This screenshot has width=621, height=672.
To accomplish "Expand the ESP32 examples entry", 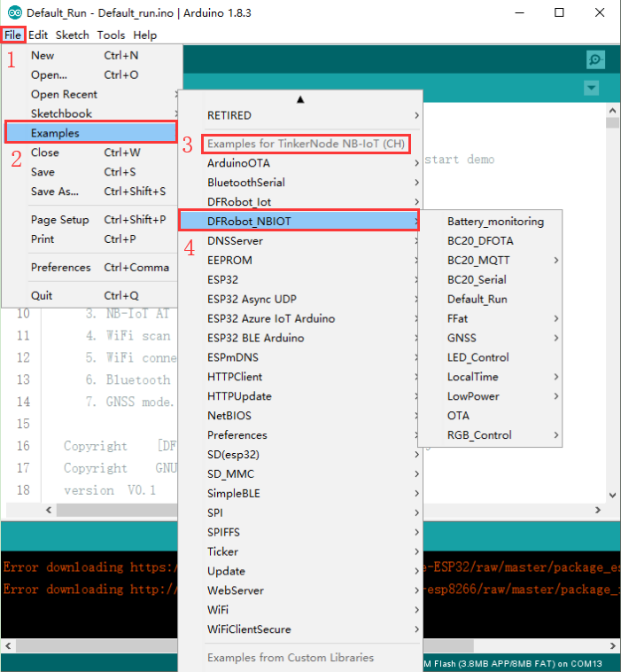I will (300, 279).
